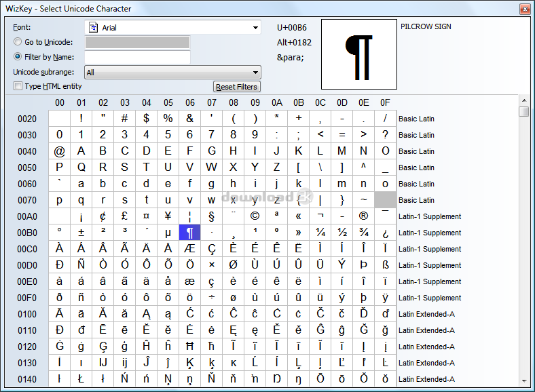
Task: Open the Font dropdown showing Arial
Action: [172, 28]
